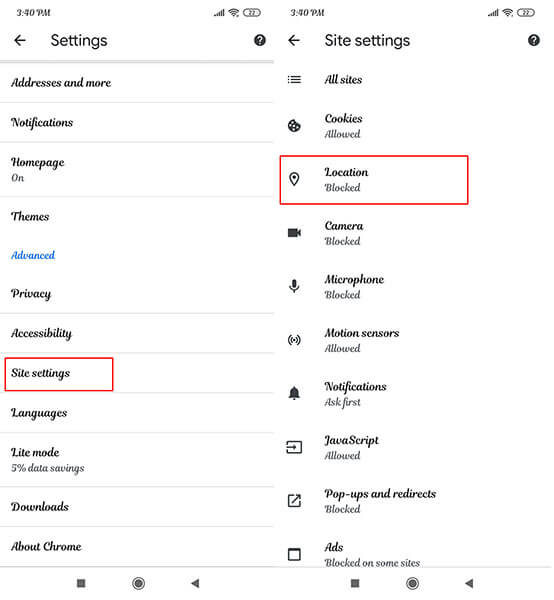Viewport: 554px width, 600px height.
Task: Tap the Cookies cookie icon
Action: [x=294, y=126]
